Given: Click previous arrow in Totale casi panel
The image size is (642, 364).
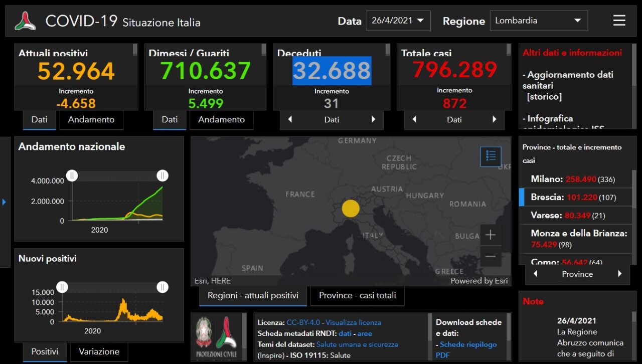Looking at the screenshot, I should coord(414,119).
